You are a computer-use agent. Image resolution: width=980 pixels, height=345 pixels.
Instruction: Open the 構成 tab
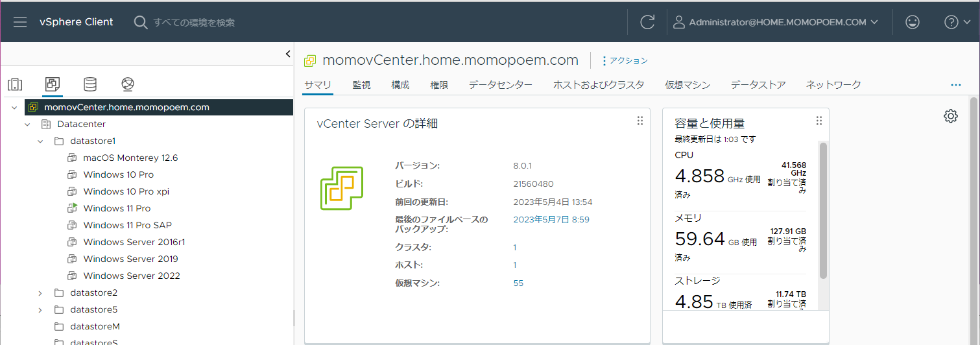pos(400,85)
